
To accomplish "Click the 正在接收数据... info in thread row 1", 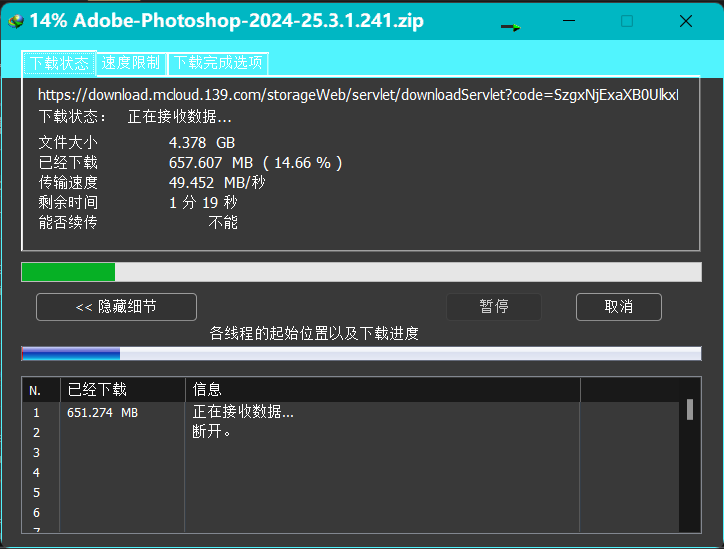I will coord(243,411).
